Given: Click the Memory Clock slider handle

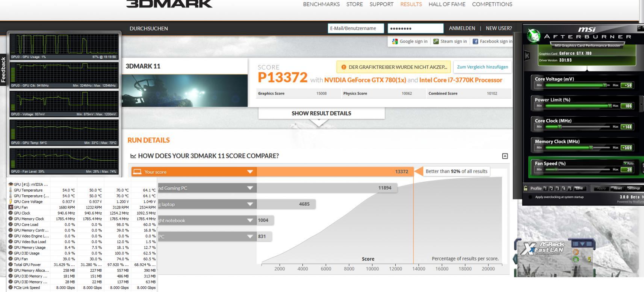Looking at the screenshot, I should [x=591, y=148].
